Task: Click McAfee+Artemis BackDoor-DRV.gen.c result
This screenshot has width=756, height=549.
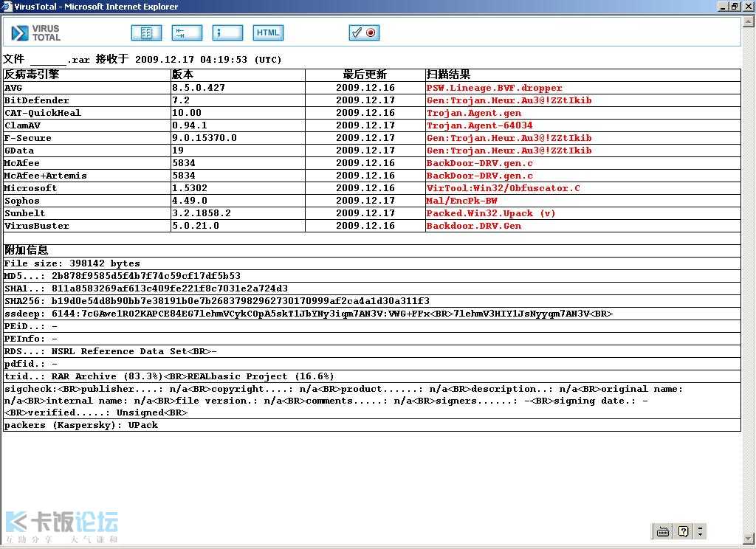Action: [x=480, y=176]
